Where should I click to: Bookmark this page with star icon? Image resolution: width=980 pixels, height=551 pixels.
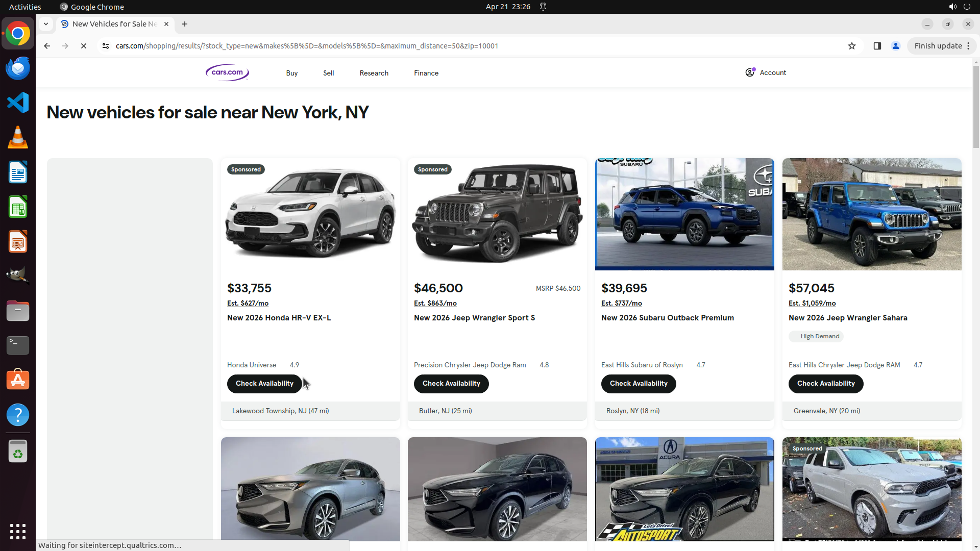851,46
